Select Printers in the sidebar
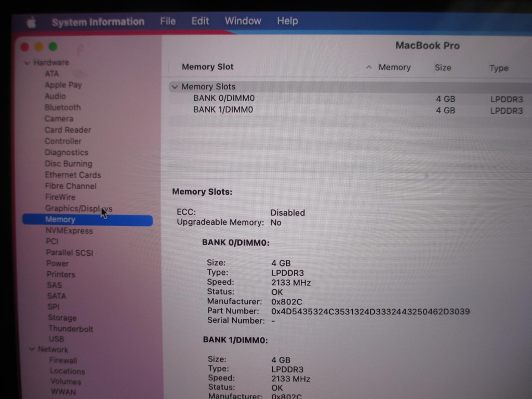The height and width of the screenshot is (399, 532). pyautogui.click(x=61, y=274)
